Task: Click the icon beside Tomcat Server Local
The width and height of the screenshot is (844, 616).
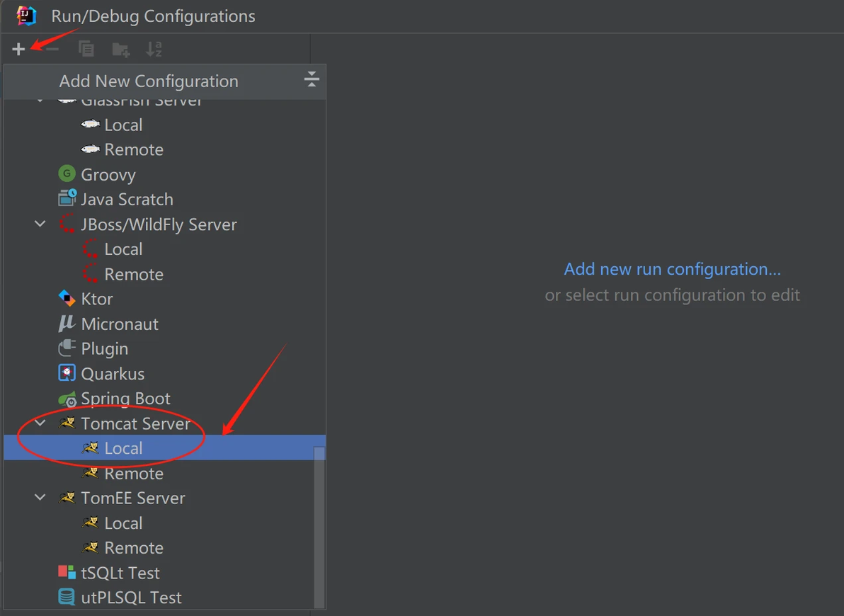Action: click(91, 447)
